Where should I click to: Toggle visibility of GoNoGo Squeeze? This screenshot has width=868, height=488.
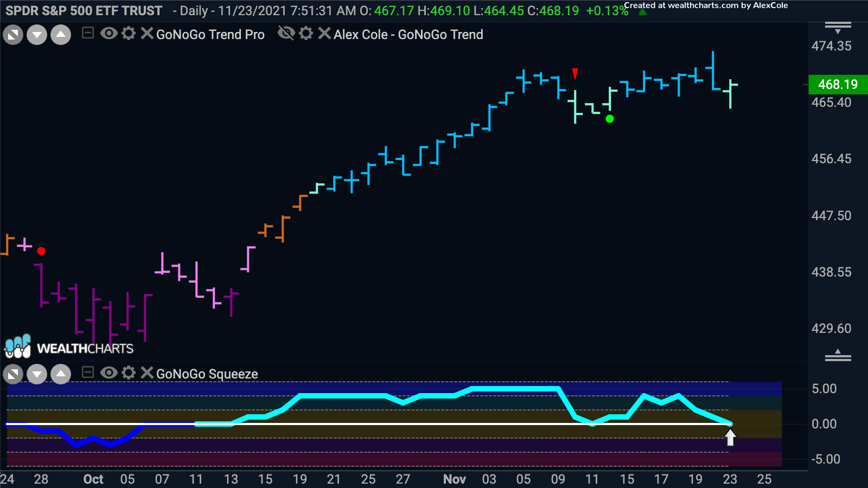click(x=109, y=373)
